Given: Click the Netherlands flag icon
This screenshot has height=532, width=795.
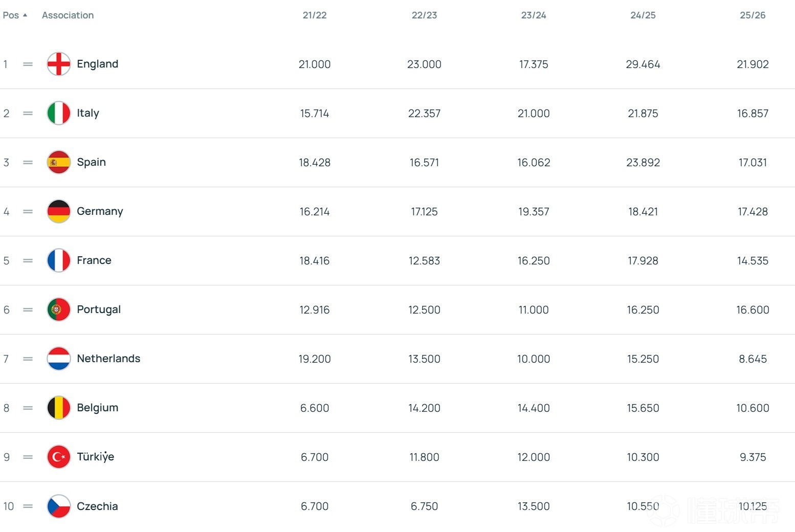Looking at the screenshot, I should 59,359.
